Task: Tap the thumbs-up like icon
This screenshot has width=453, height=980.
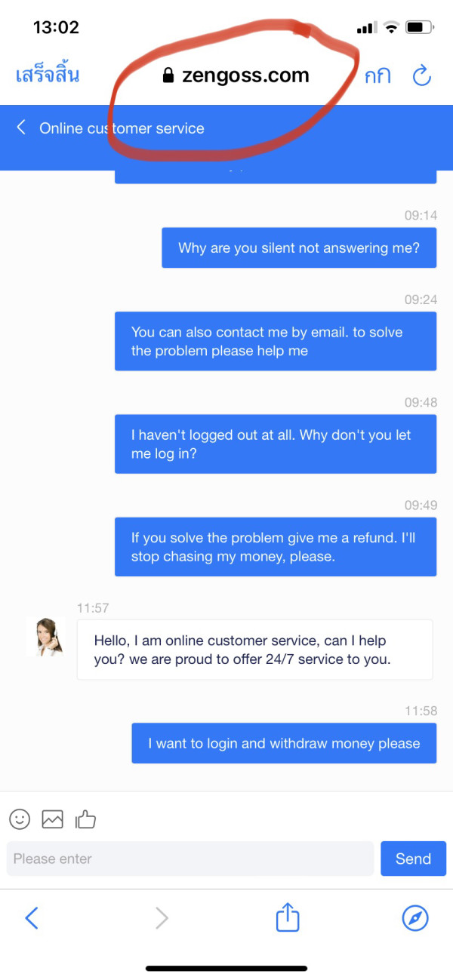Action: pyautogui.click(x=85, y=819)
